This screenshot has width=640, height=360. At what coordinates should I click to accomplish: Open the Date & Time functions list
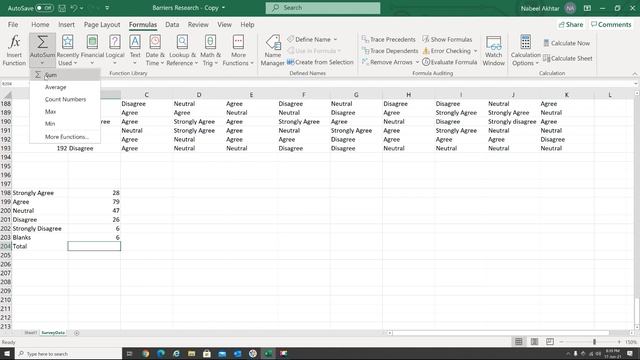coord(155,51)
